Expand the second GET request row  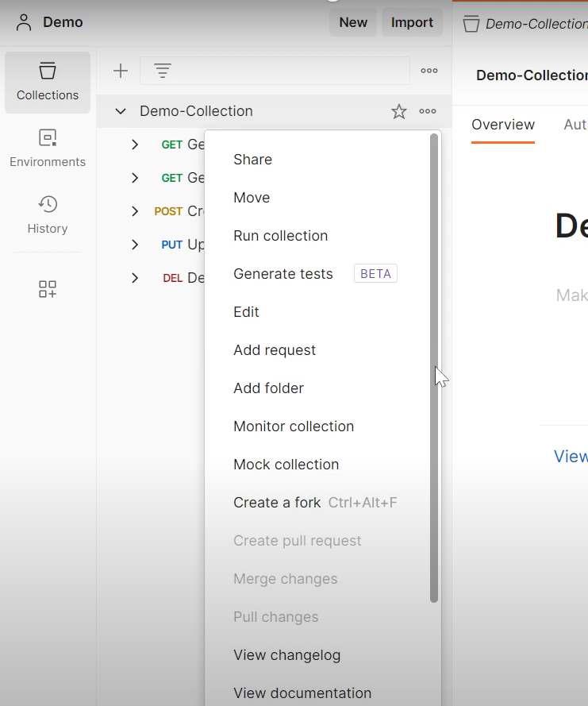click(135, 178)
